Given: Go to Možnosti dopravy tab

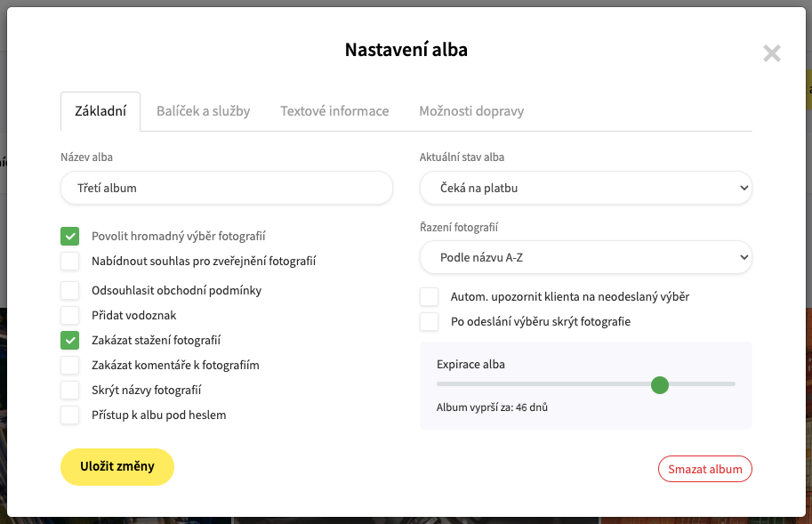Looking at the screenshot, I should (x=471, y=111).
